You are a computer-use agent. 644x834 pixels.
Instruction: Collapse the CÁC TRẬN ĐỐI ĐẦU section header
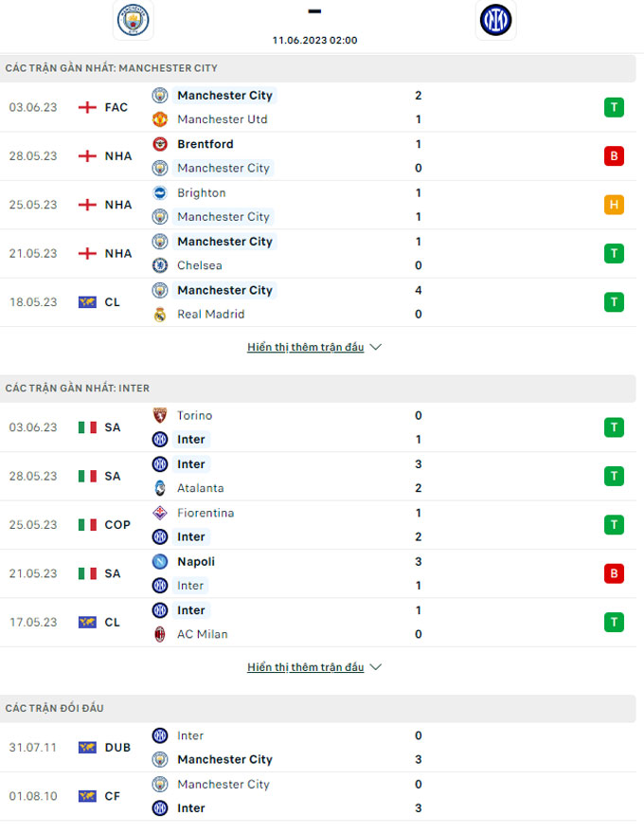coord(322,708)
